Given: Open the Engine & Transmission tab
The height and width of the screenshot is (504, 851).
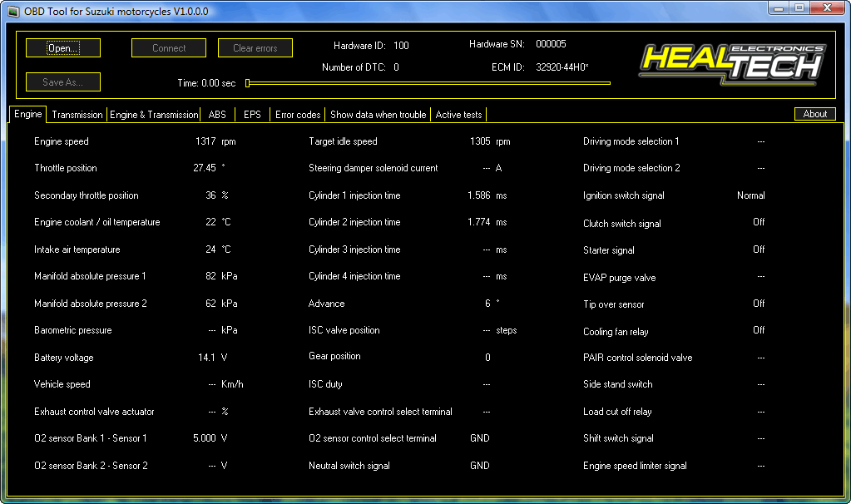Looking at the screenshot, I should tap(154, 115).
